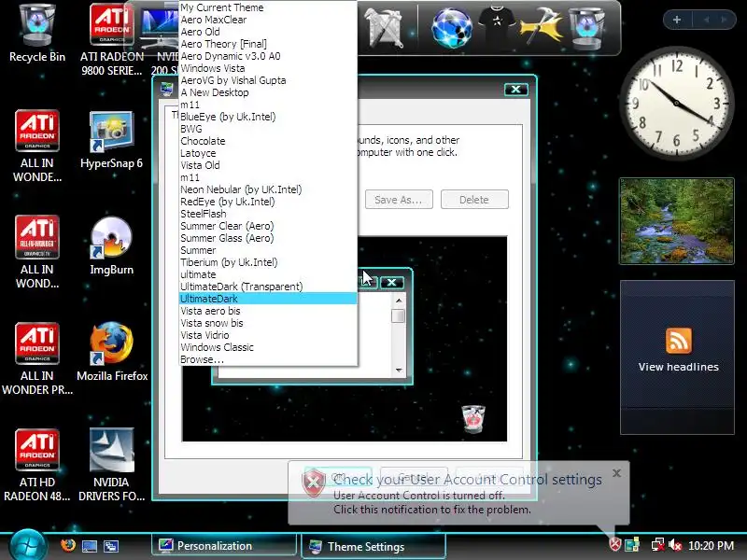Select the Summer Clear (Aero) entry

pyautogui.click(x=268, y=226)
